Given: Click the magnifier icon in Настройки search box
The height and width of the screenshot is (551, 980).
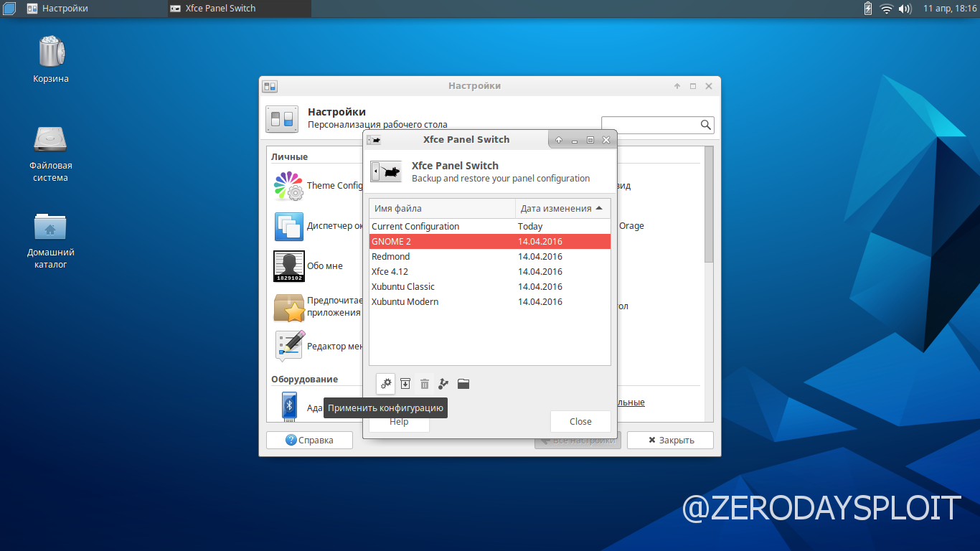Looking at the screenshot, I should coord(705,125).
